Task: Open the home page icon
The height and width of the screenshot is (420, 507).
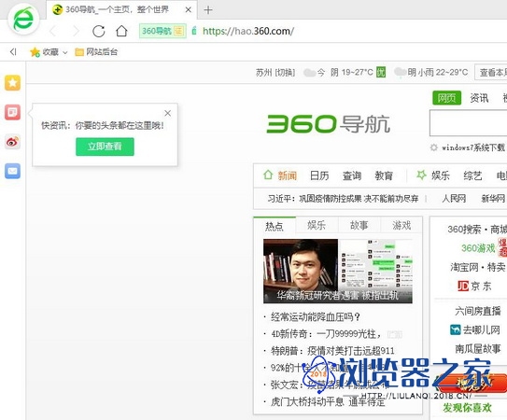Action: [x=121, y=31]
